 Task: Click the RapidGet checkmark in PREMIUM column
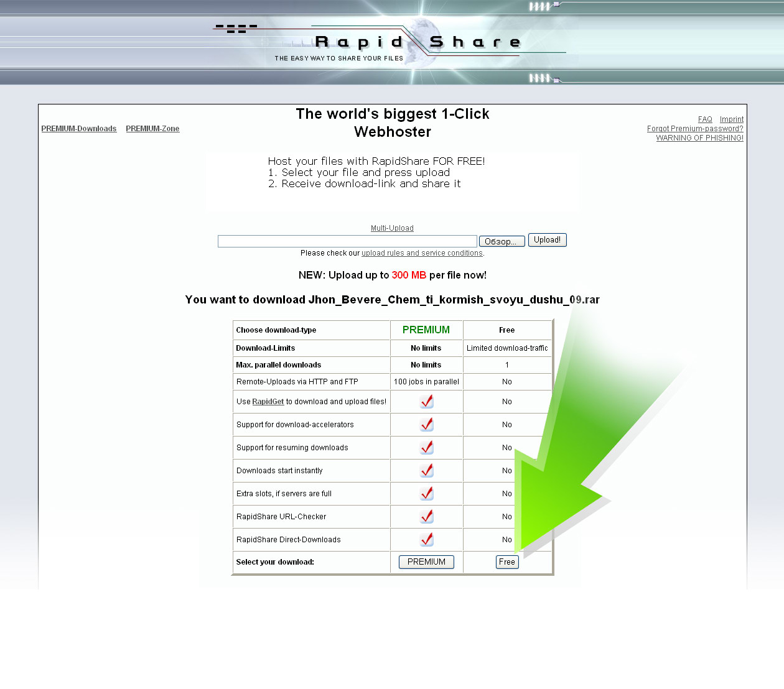coord(427,402)
